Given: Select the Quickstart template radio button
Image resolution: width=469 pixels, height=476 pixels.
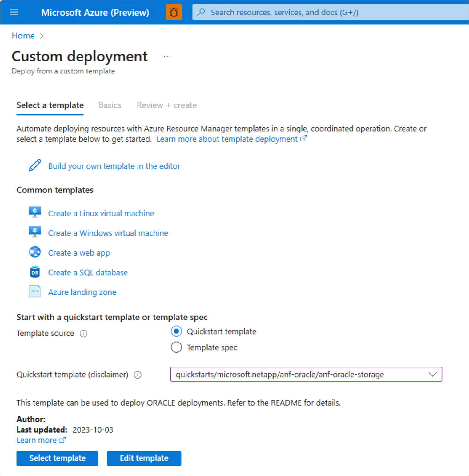Looking at the screenshot, I should pos(176,331).
